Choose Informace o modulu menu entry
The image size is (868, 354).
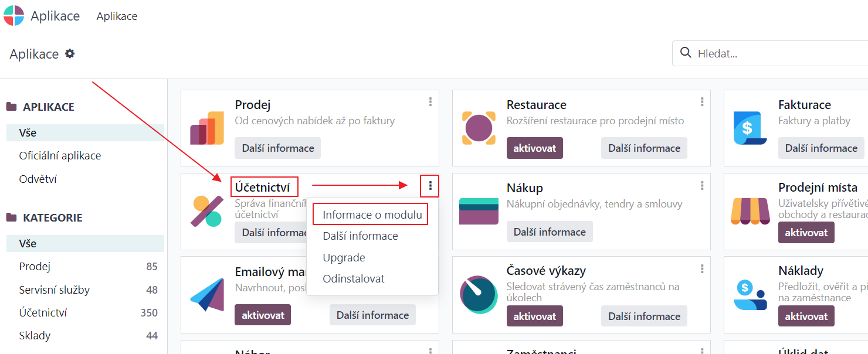coord(372,215)
